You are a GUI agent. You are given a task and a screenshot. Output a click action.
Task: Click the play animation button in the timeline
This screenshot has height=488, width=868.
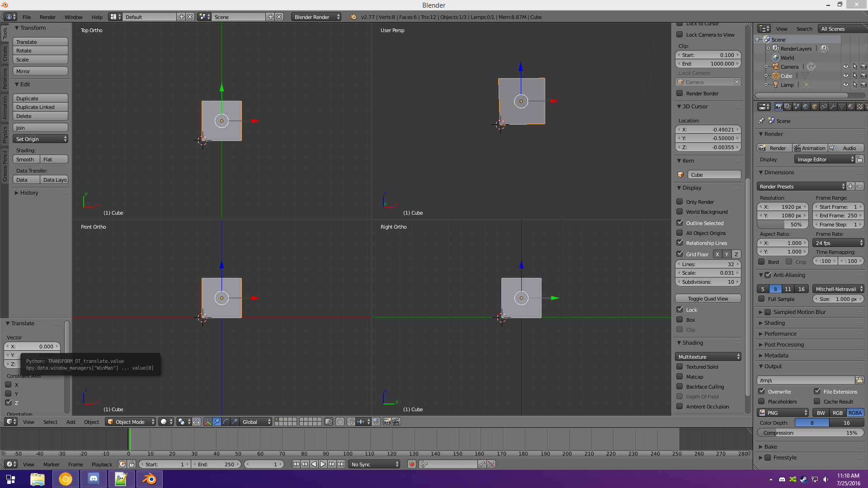pos(323,464)
